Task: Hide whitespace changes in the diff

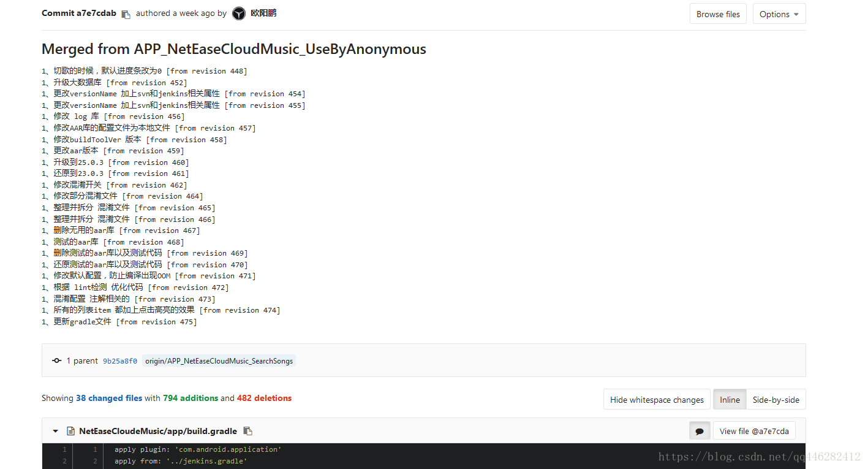Action: point(657,400)
